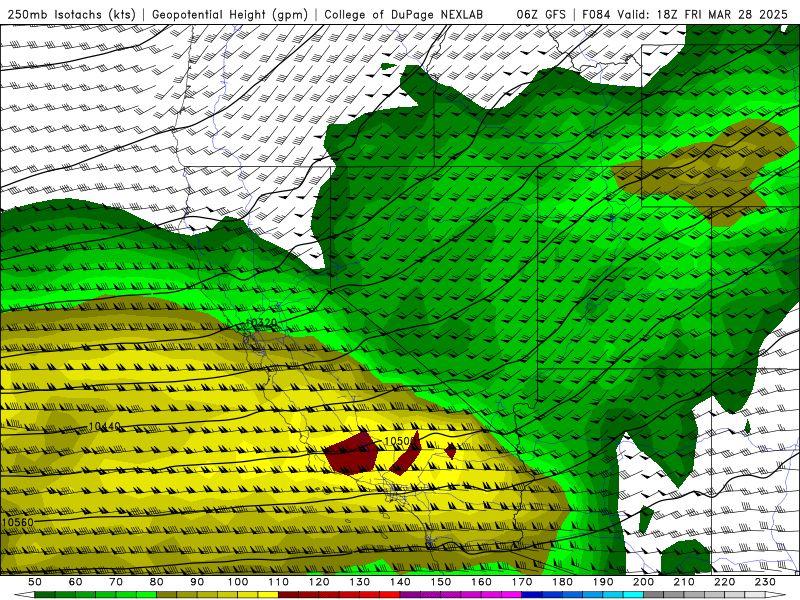Click the 10320 height contour label
Screen dimensions: 800x600
pyautogui.click(x=261, y=322)
